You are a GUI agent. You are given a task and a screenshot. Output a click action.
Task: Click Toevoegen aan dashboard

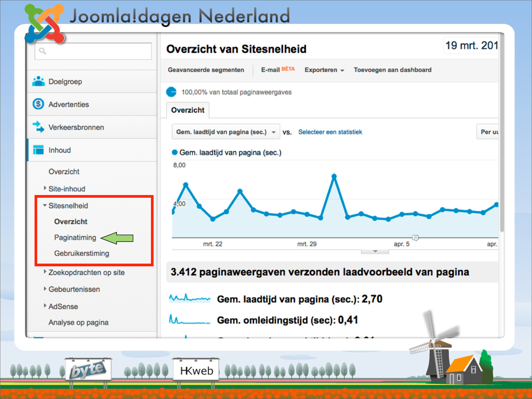(x=392, y=70)
